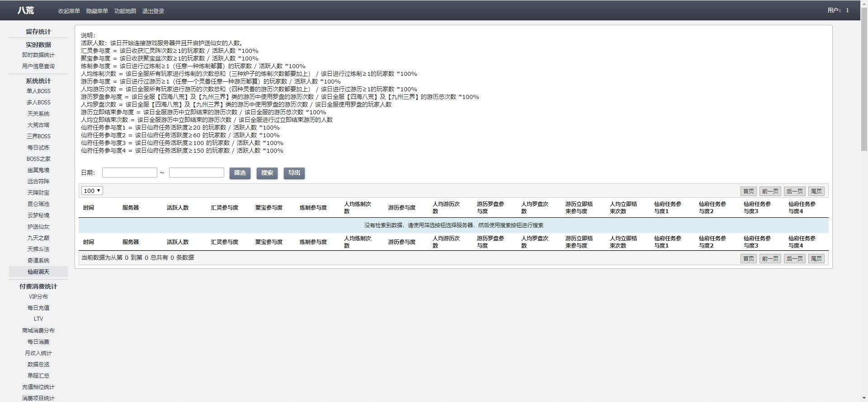Open the 奇遇系统 sidebar entry

(x=38, y=261)
